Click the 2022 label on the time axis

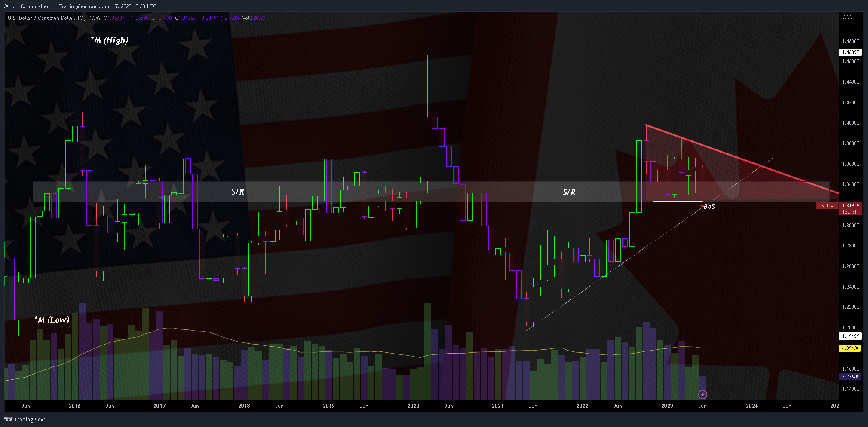click(583, 406)
